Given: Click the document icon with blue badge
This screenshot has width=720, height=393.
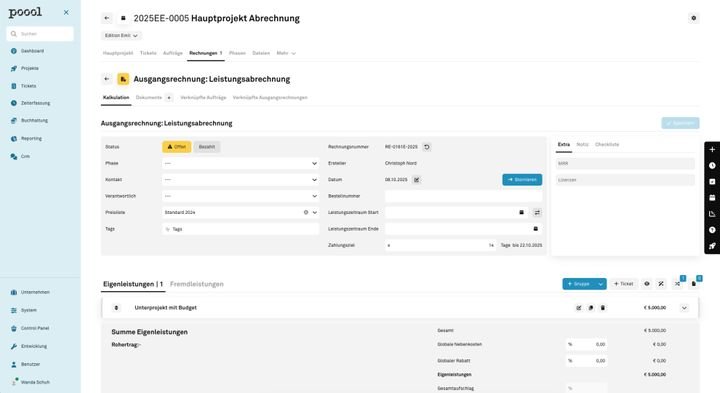Looking at the screenshot, I should 694,284.
